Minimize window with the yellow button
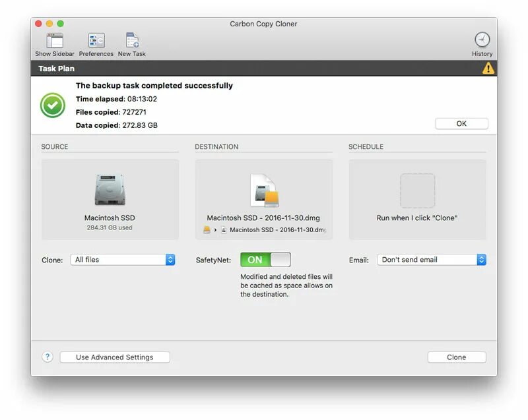Screen dimensions: 528x420 [x=49, y=24]
